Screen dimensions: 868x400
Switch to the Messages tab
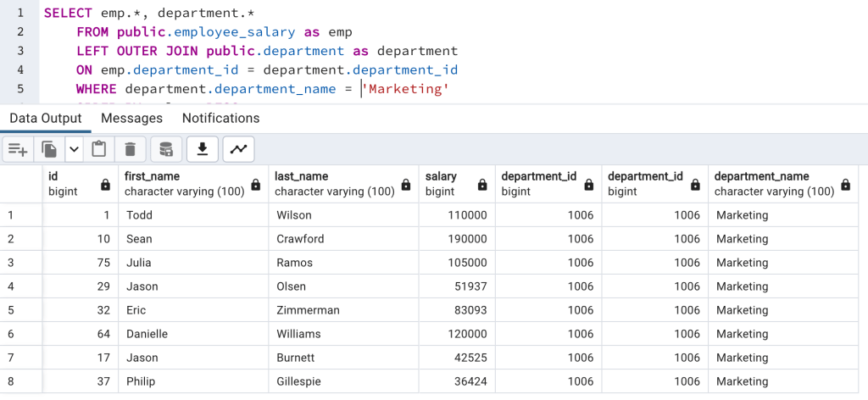point(131,118)
